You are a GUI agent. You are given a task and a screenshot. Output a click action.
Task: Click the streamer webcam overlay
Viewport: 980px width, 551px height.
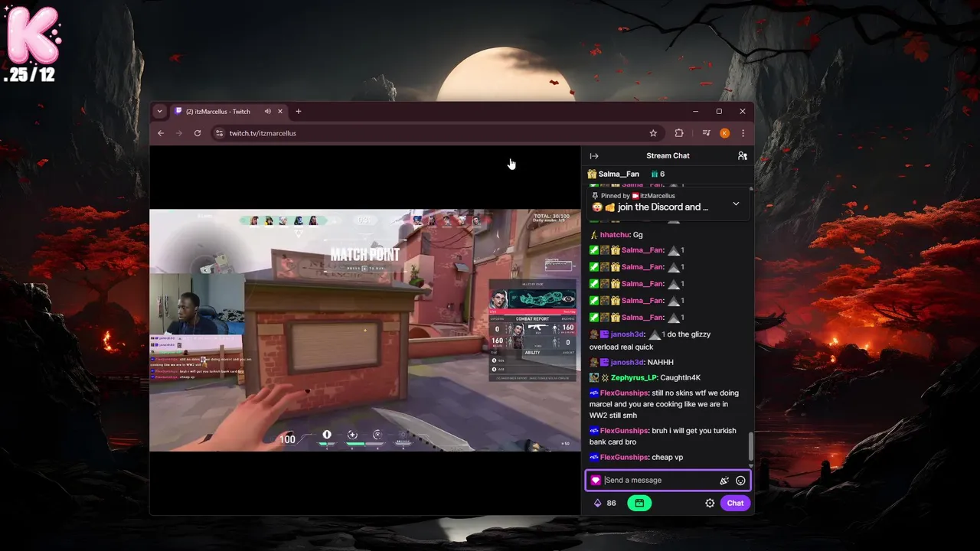click(196, 305)
